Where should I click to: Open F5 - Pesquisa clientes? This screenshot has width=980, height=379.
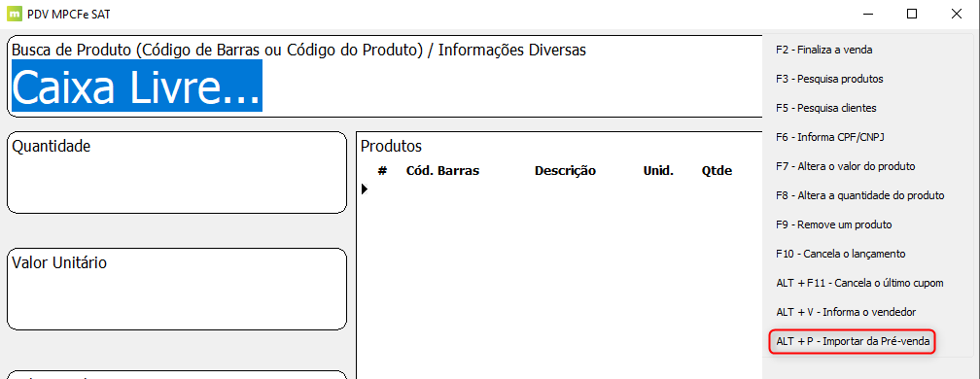825,108
